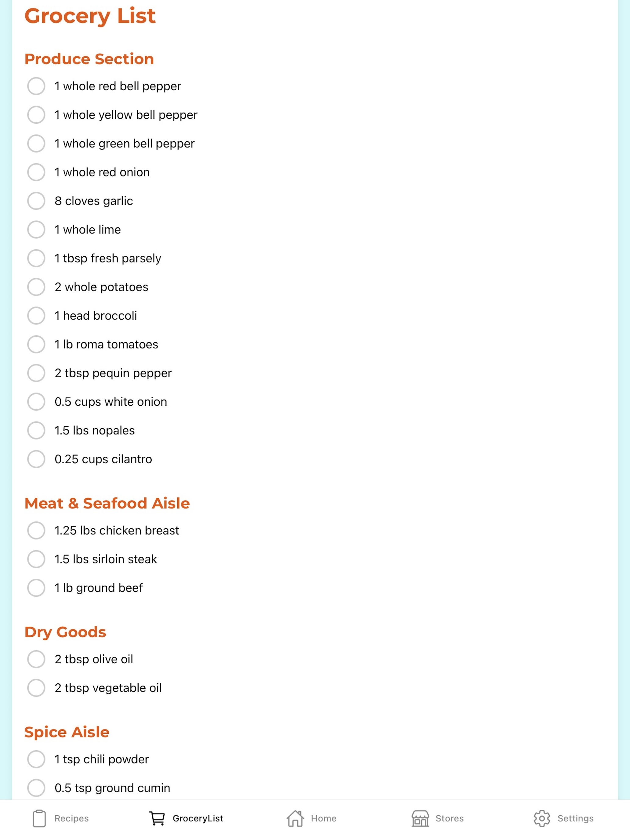Check the 1.25 lbs chicken breast circle

(x=36, y=530)
